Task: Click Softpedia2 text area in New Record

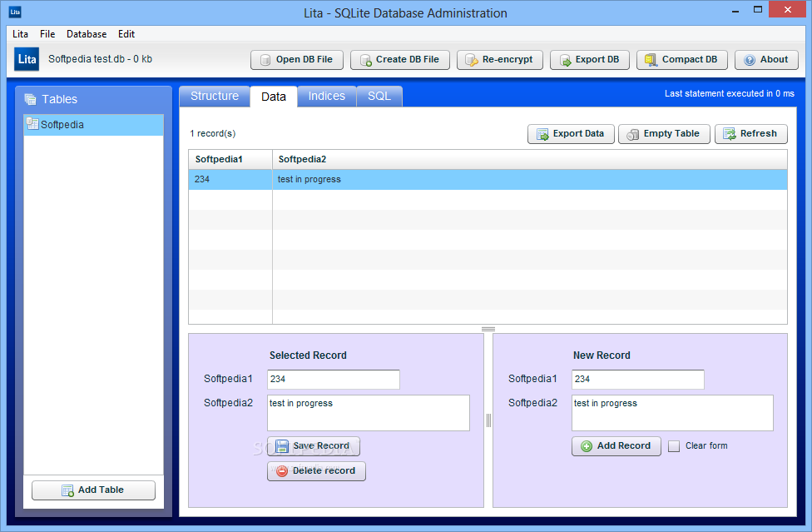Action: 672,413
